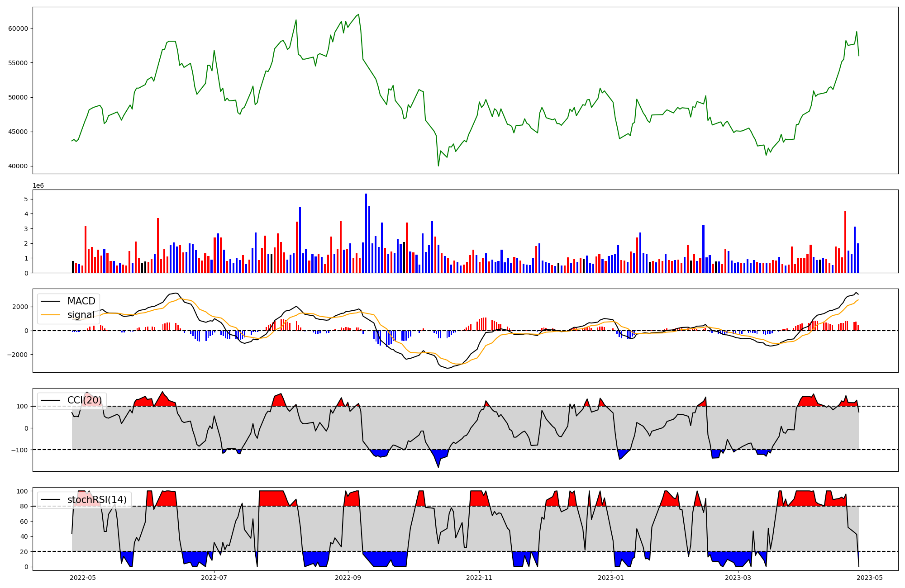Click the 40000 price axis label
Viewport: 905px width, 588px height.
[x=18, y=166]
